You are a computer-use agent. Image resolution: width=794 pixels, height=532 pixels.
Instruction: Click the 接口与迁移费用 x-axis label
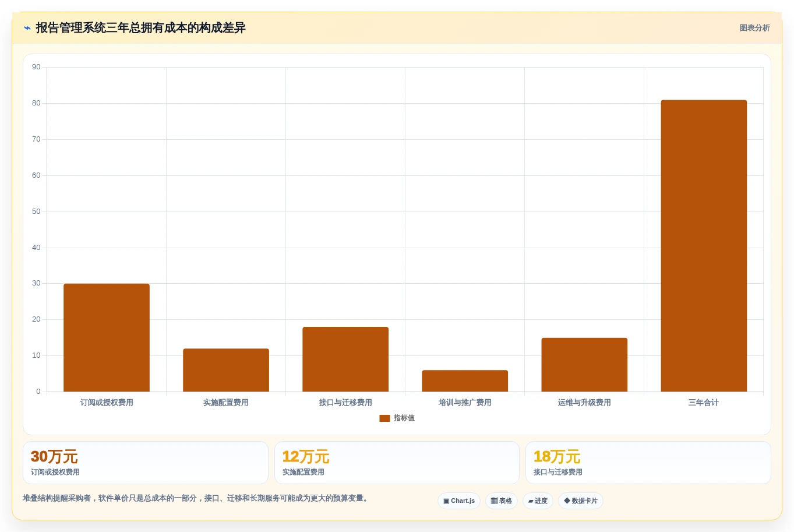[x=345, y=403]
